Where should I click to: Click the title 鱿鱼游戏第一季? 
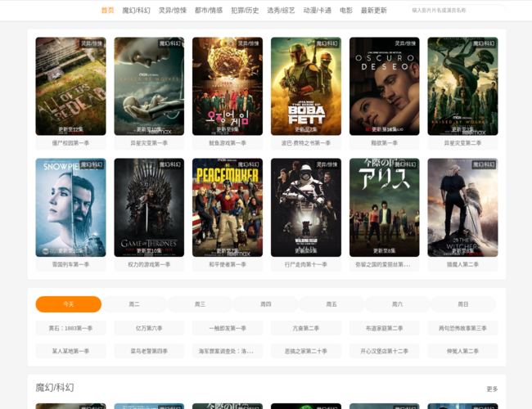(x=228, y=143)
